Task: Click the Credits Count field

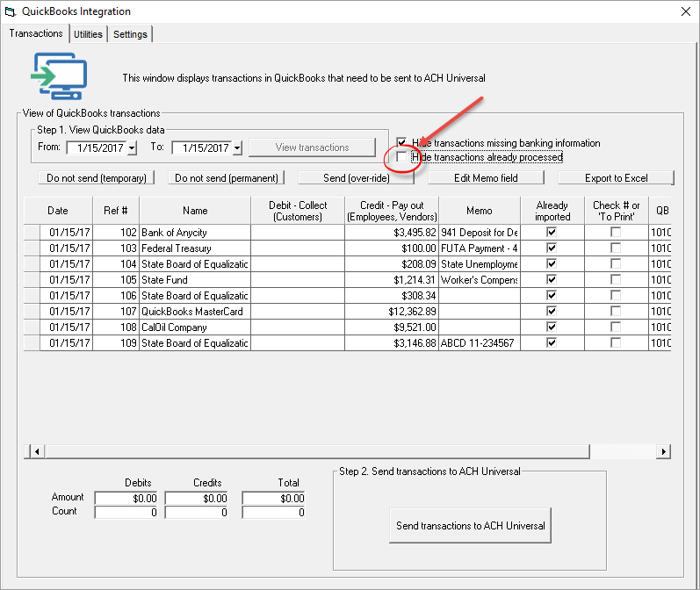Action: pyautogui.click(x=197, y=513)
